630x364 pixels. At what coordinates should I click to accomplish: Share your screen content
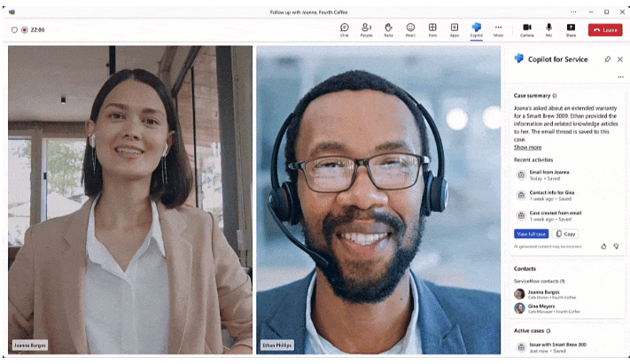click(571, 29)
